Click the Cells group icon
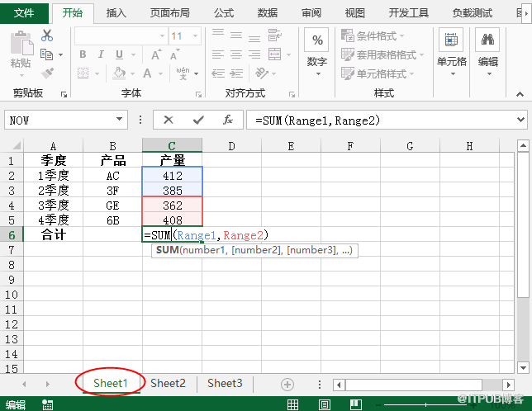Screen dimensions: 532x411 pyautogui.click(x=451, y=40)
